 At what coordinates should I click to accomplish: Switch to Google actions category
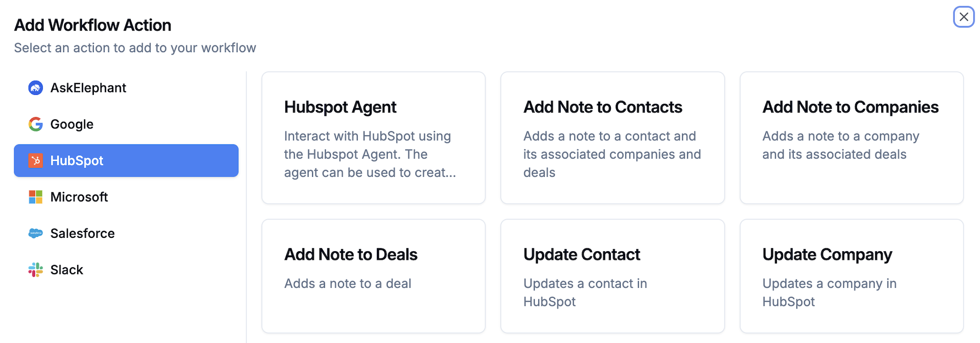72,124
